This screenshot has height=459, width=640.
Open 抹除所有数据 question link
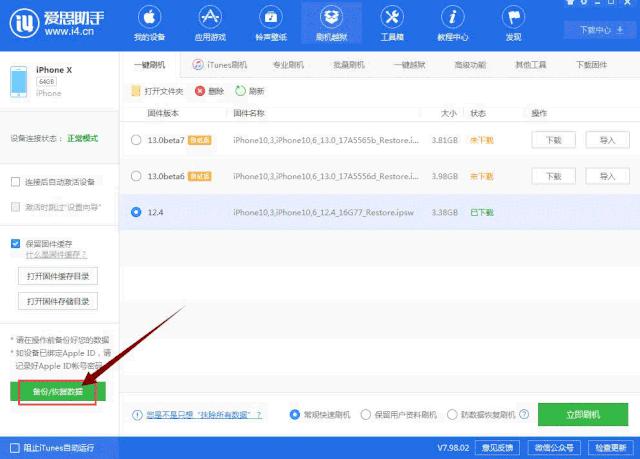(x=204, y=415)
